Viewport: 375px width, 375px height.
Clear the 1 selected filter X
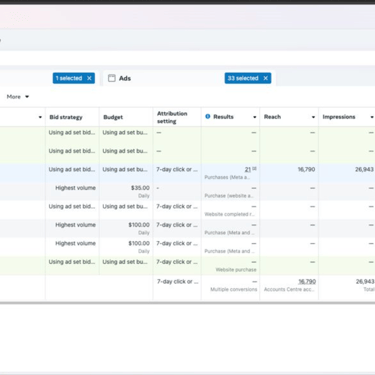pos(89,78)
